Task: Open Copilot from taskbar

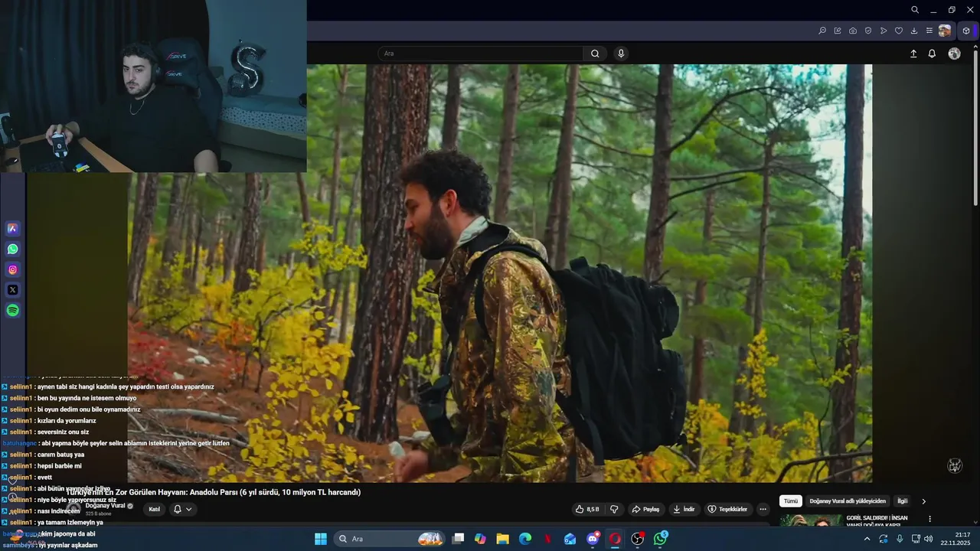Action: click(x=480, y=539)
